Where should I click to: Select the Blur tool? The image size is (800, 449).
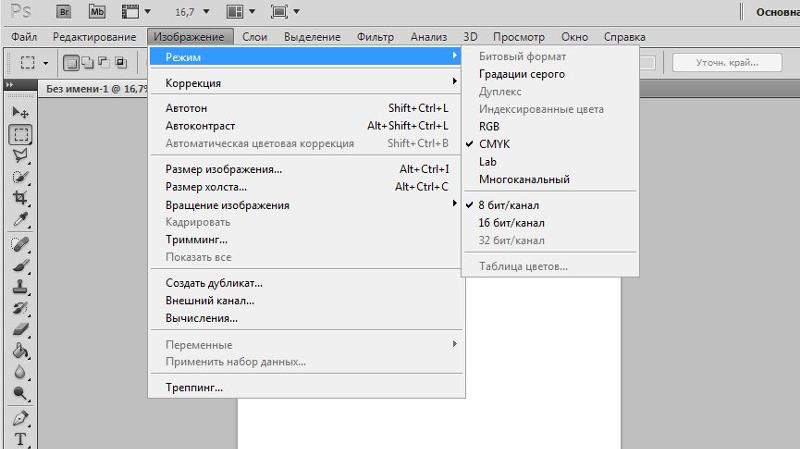[x=20, y=372]
